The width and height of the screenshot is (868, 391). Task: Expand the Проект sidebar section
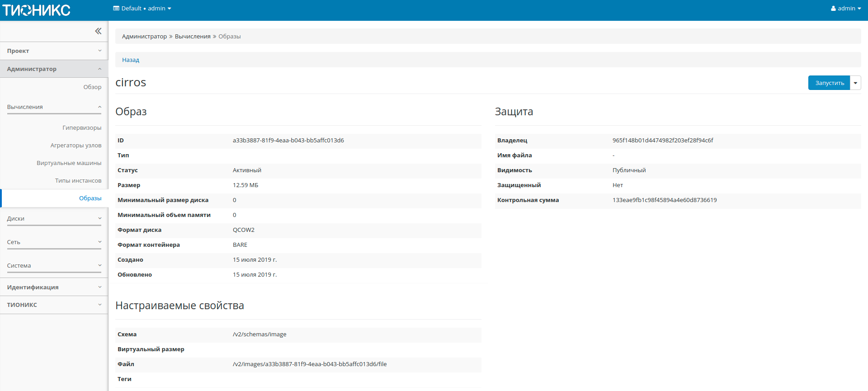(x=54, y=51)
